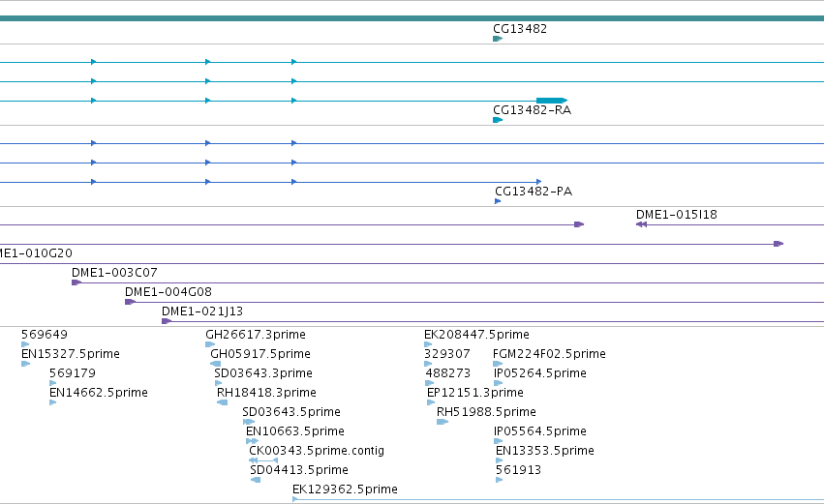Select the 561913 EST label

point(518,471)
